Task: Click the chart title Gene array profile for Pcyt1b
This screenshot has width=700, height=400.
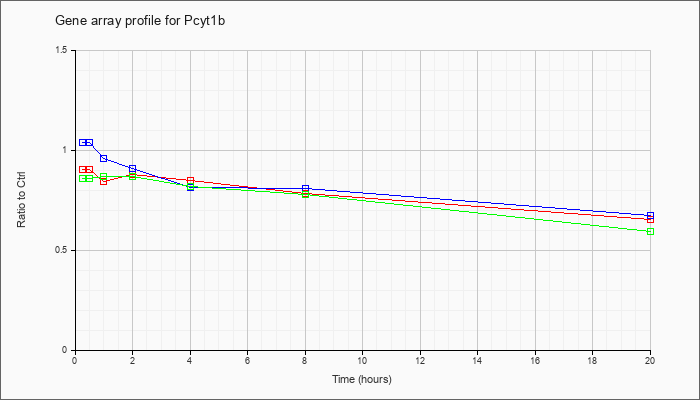Action: pos(140,21)
